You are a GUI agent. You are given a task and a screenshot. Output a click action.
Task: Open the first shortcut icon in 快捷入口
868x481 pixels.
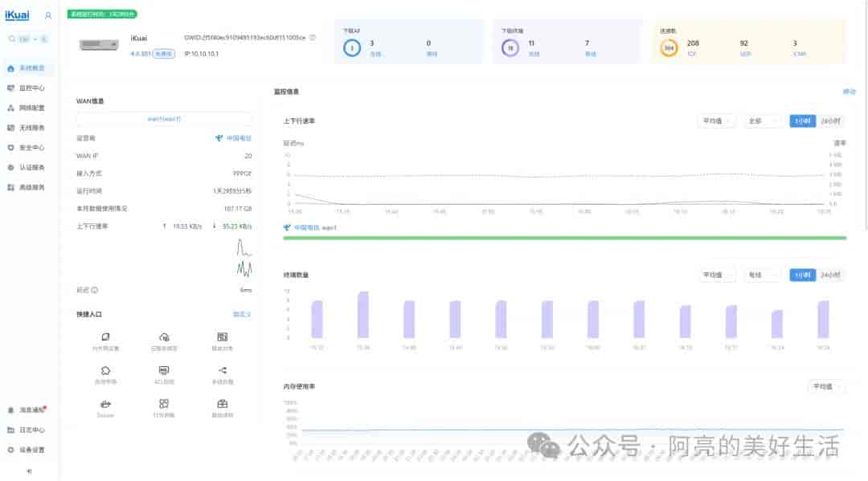click(x=106, y=336)
